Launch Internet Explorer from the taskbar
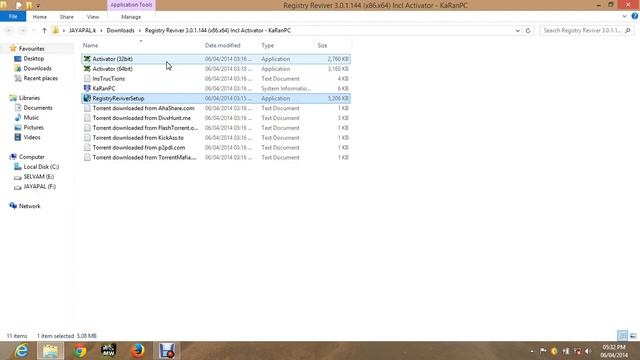 [x=21, y=351]
